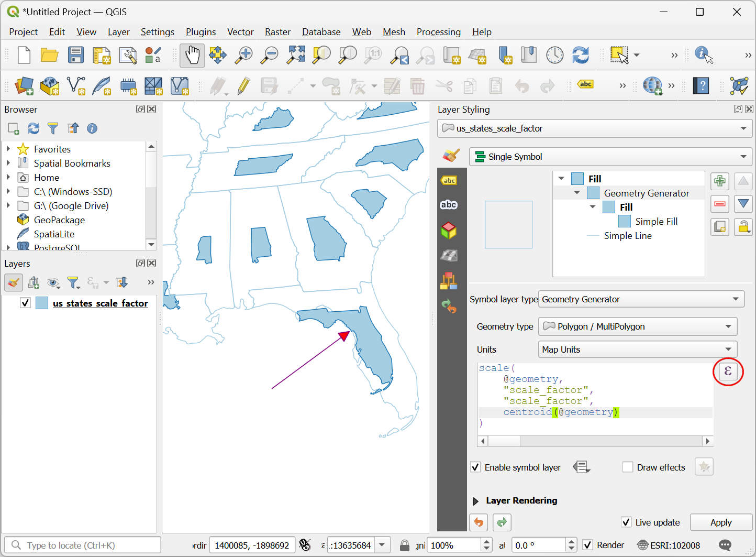
Task: Expand the Layer Rendering section
Action: pos(475,501)
